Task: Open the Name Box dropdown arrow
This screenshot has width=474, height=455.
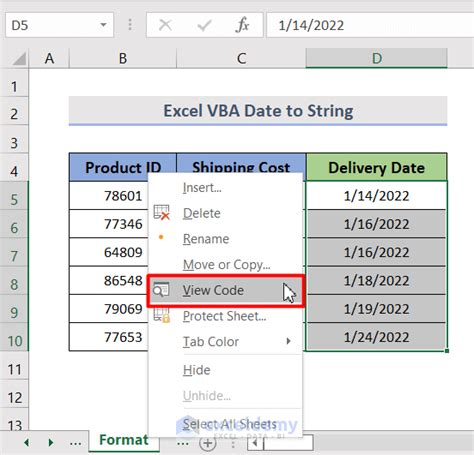Action: tap(104, 25)
